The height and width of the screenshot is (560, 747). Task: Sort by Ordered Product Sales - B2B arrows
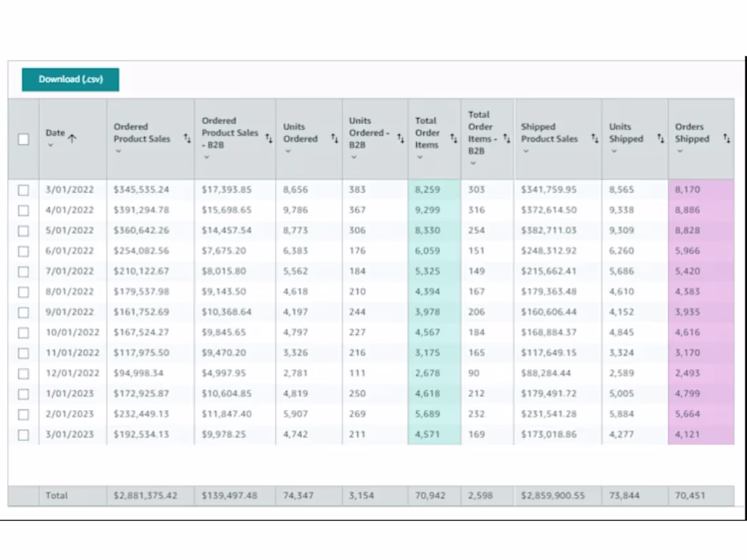tap(269, 138)
